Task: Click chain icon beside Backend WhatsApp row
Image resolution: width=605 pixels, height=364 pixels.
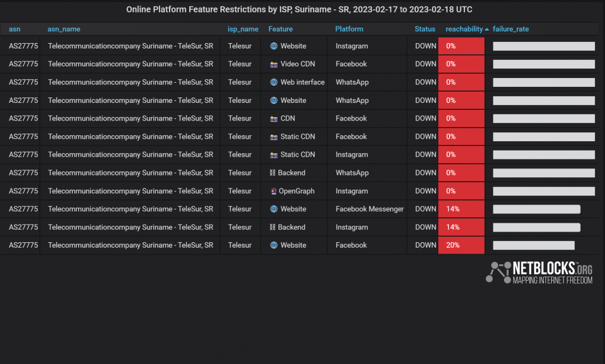Action: (272, 173)
